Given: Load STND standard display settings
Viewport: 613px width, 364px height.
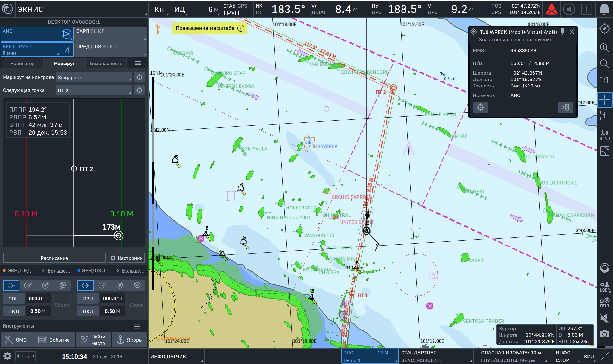Looking at the screenshot, I should coord(604,135).
